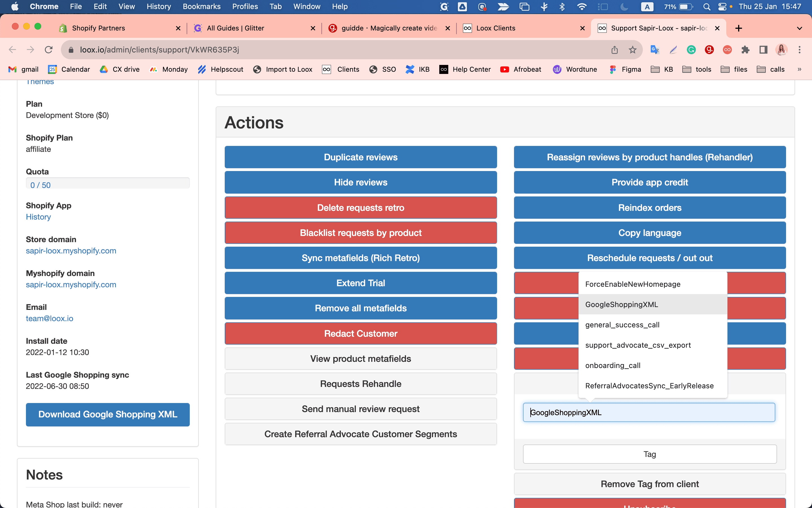Expand the tab search chevron

(x=800, y=28)
